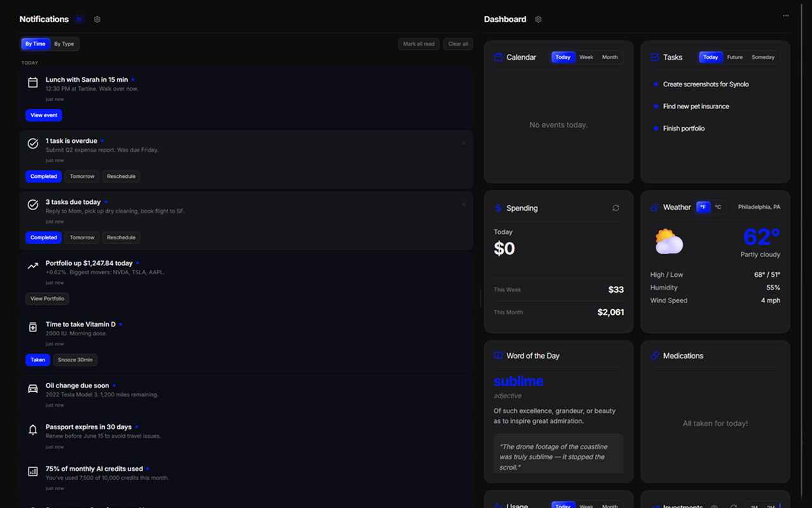Click Clear all notifications button
812x508 pixels.
(458, 44)
